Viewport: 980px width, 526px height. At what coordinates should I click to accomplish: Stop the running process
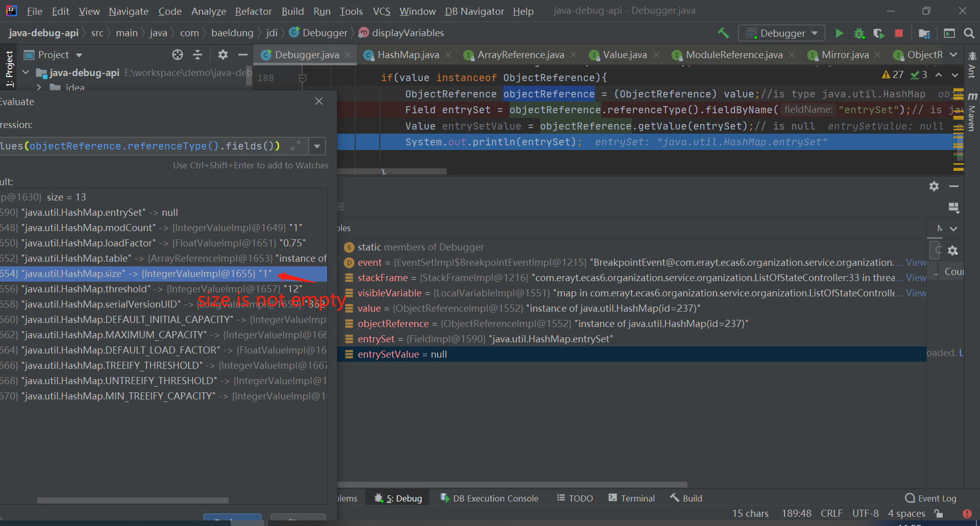pos(899,33)
